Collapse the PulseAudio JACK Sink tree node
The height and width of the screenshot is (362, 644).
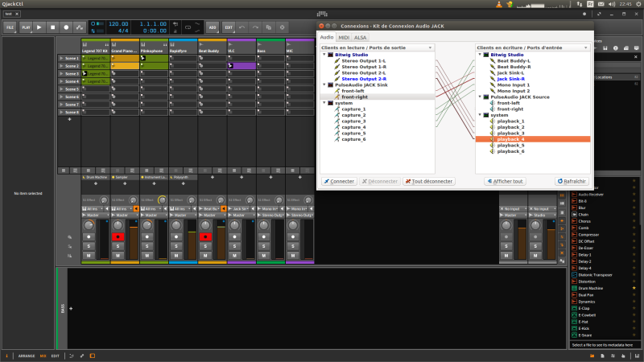(323, 84)
